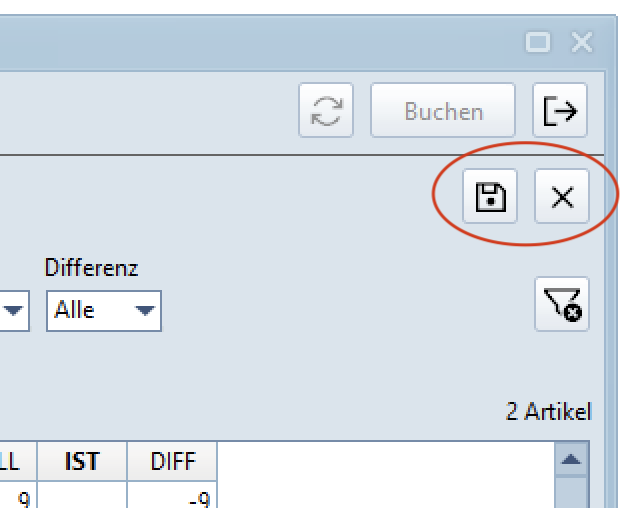630x508 pixels.
Task: Click the table scrollbar up arrow
Action: [571, 460]
